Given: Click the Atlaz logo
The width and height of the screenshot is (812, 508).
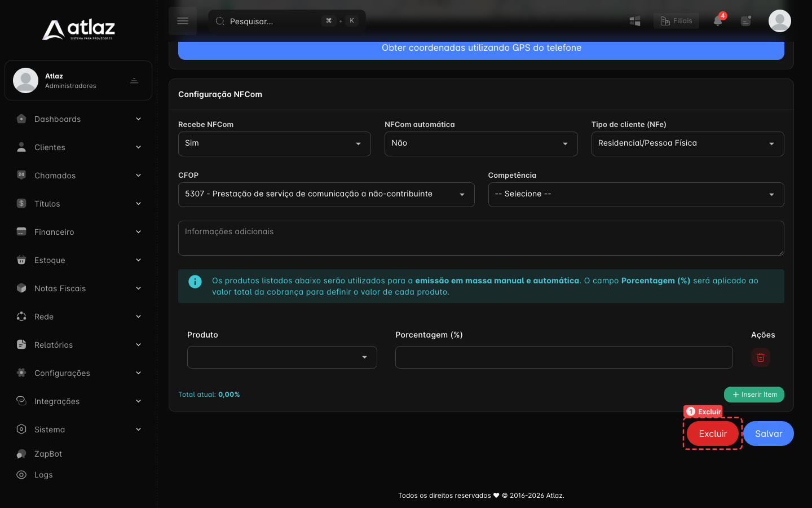Looking at the screenshot, I should [78, 29].
